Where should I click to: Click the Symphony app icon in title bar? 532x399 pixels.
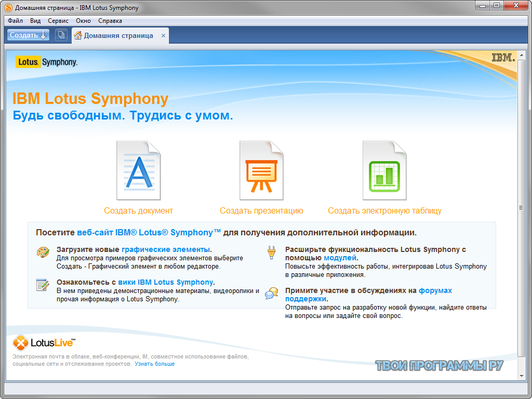click(8, 7)
